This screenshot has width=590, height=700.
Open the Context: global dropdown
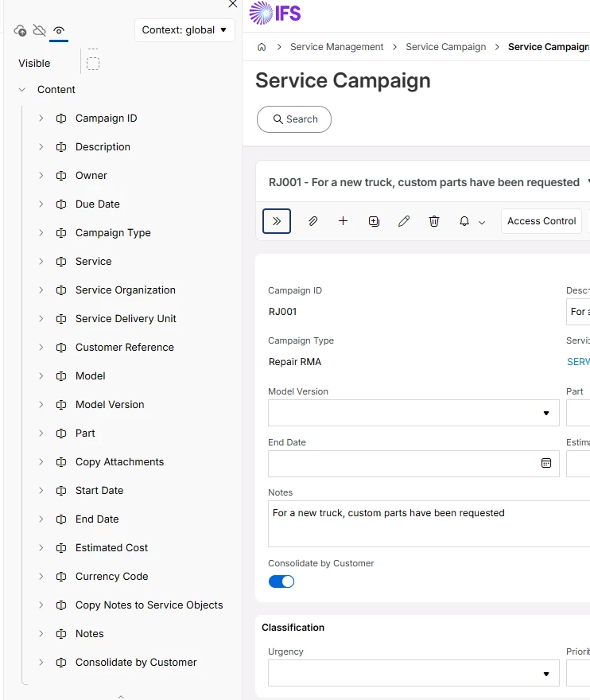[x=184, y=30]
